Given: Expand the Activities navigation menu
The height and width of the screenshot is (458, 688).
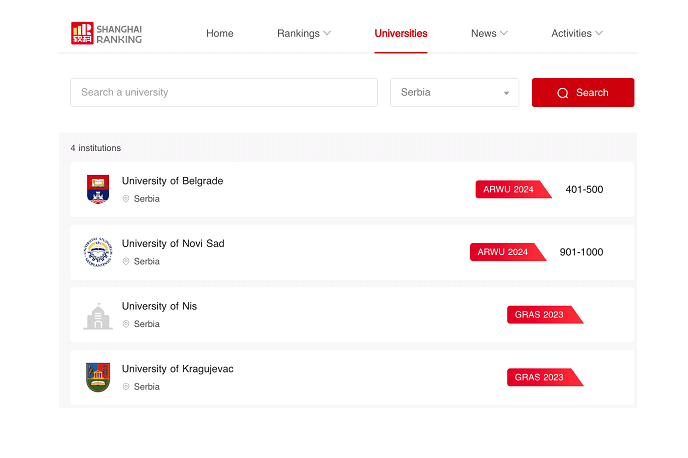Looking at the screenshot, I should coord(577,33).
